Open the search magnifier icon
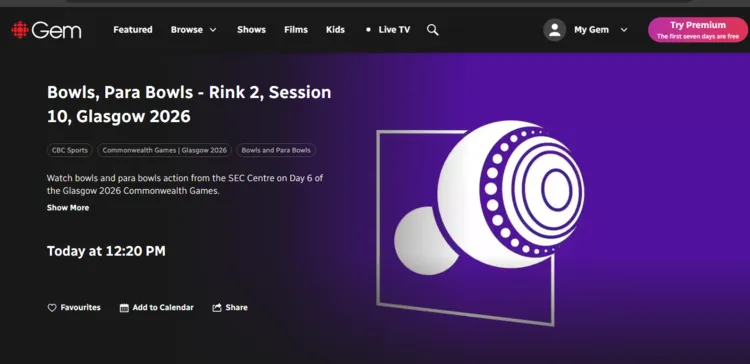 click(x=432, y=30)
